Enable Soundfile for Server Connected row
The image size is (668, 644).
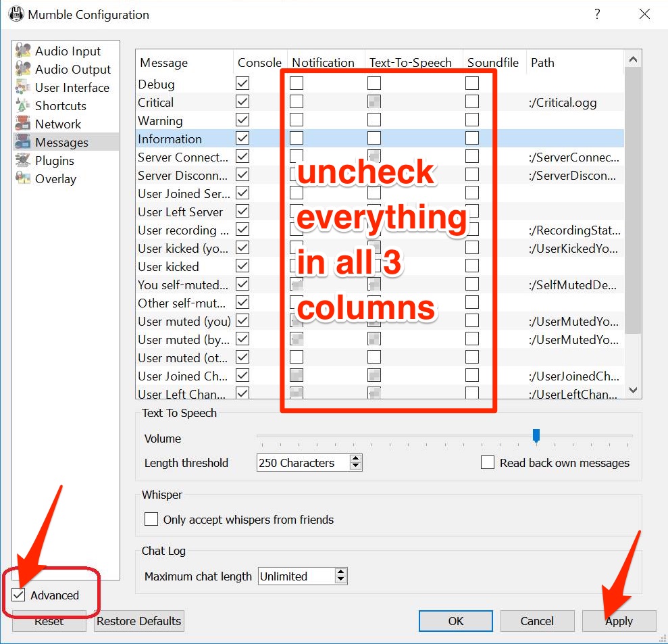[472, 156]
